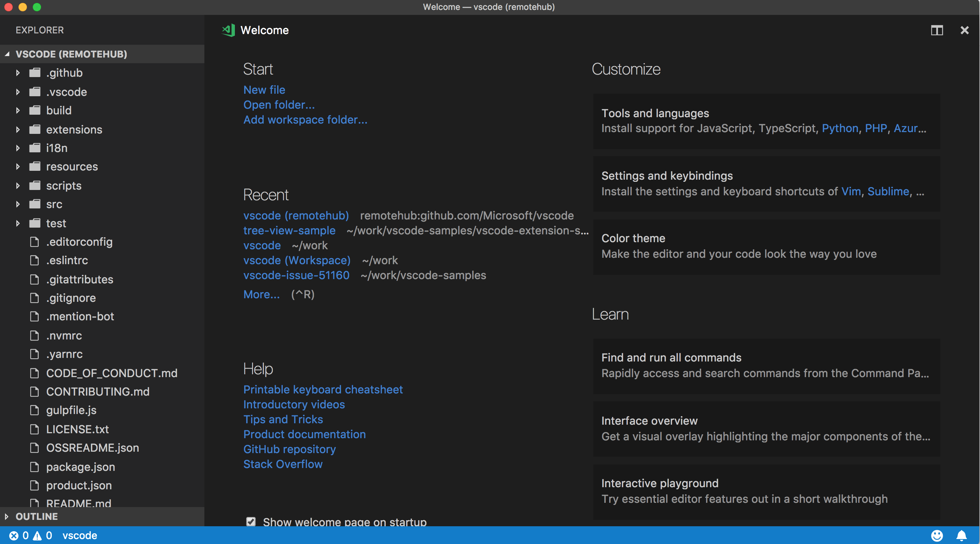Open Printable keyboard cheatsheet link

[323, 388]
